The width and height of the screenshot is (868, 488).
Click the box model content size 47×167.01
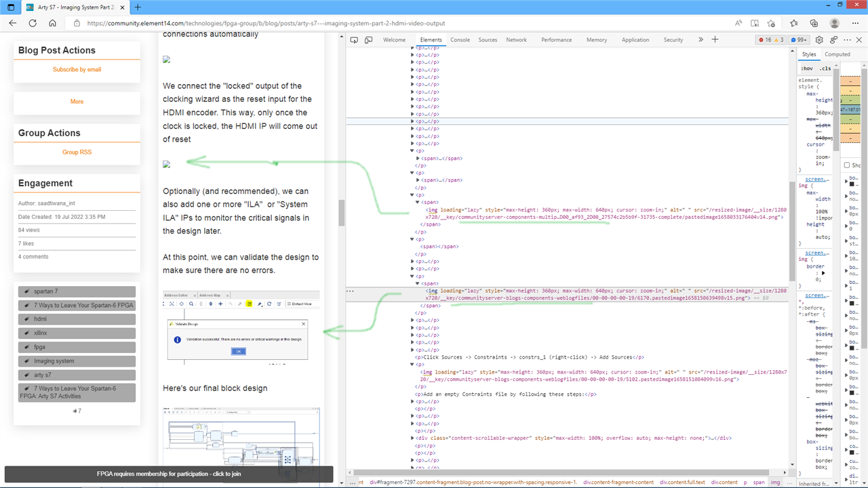click(x=850, y=109)
